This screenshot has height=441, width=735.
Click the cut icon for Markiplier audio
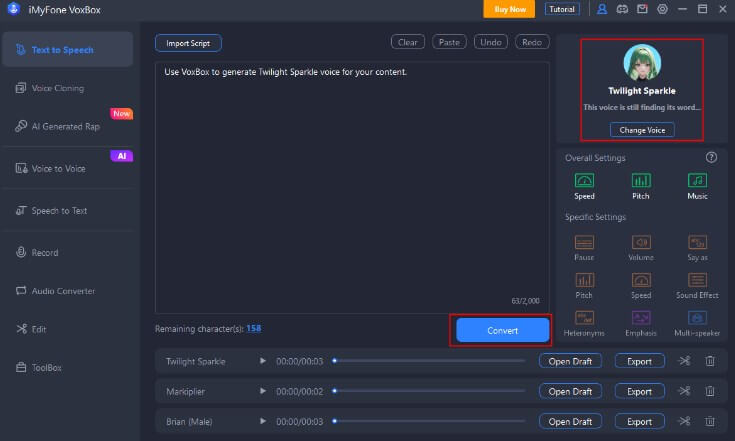pyautogui.click(x=684, y=390)
